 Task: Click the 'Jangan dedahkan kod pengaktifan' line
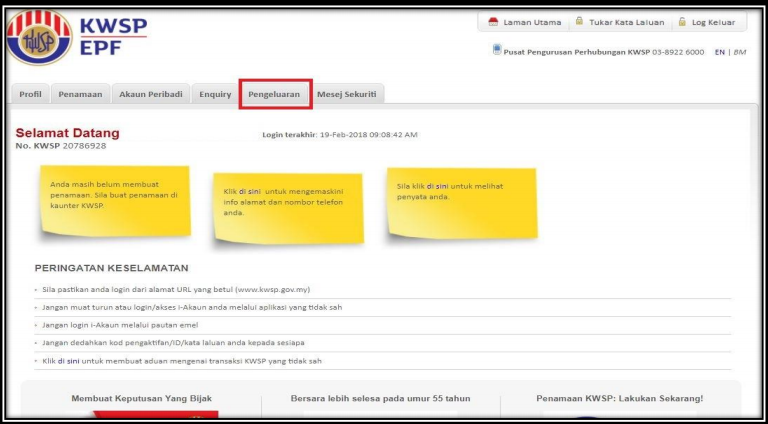pyautogui.click(x=173, y=343)
